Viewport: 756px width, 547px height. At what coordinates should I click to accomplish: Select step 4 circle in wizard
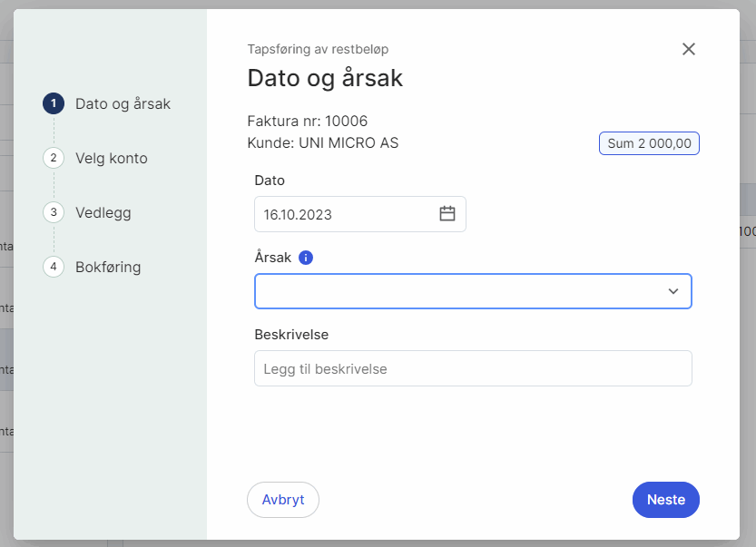coord(54,267)
